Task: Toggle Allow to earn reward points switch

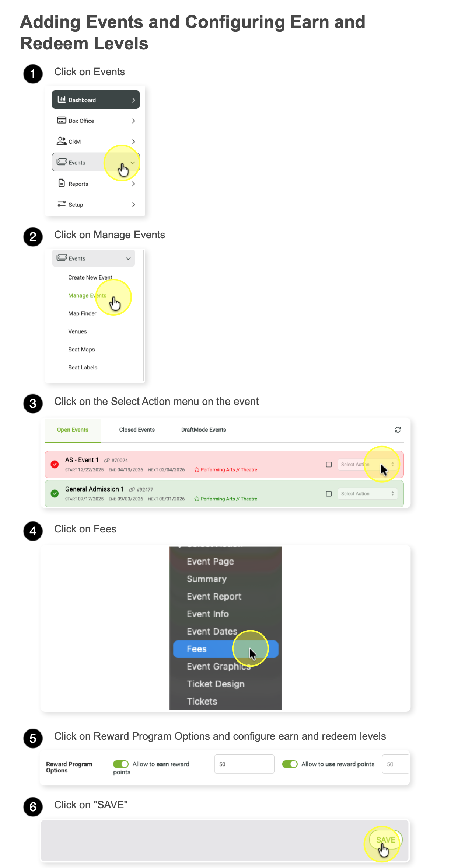Action: pyautogui.click(x=121, y=764)
